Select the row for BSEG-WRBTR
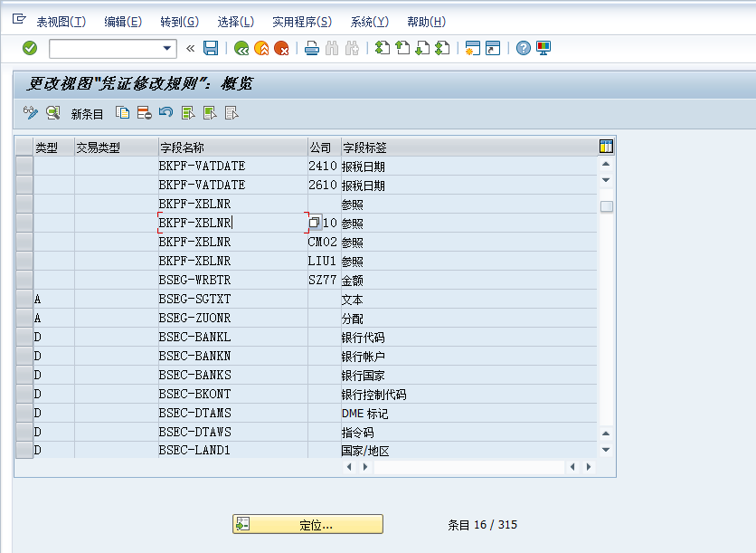The height and width of the screenshot is (553, 756). tap(23, 280)
